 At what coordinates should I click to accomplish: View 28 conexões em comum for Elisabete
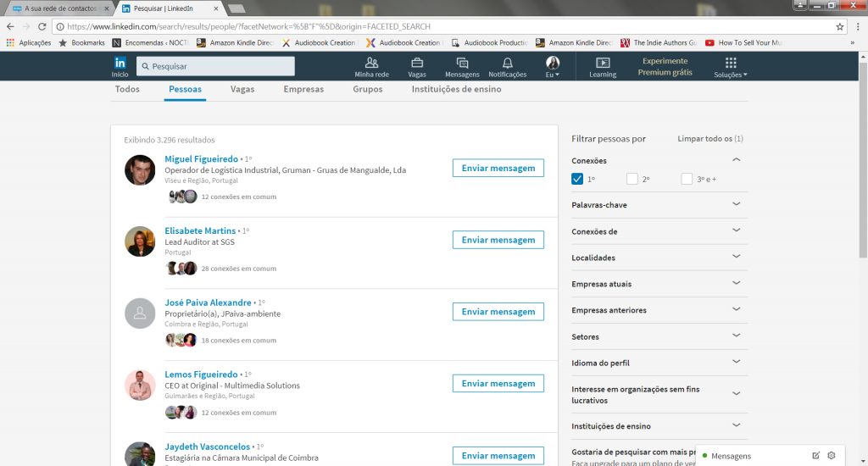238,269
